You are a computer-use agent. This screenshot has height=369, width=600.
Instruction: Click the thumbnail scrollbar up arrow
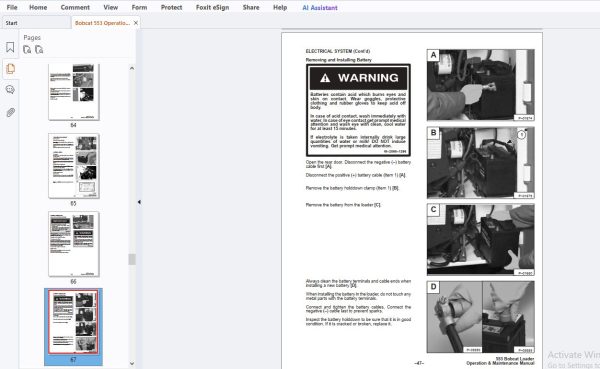(132, 68)
